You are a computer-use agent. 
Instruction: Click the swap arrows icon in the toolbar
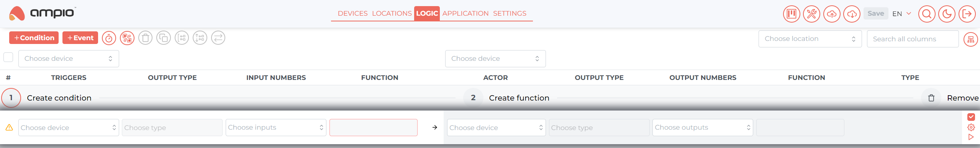click(218, 38)
